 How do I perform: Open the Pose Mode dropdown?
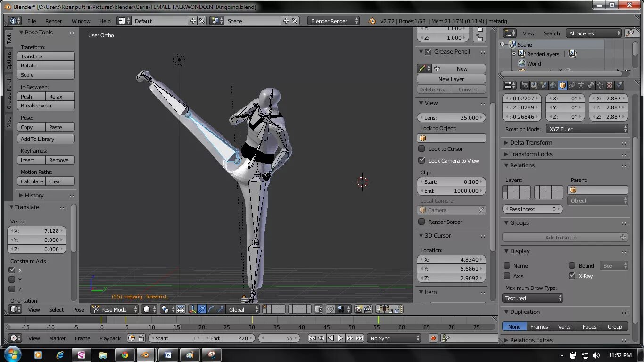pyautogui.click(x=115, y=309)
